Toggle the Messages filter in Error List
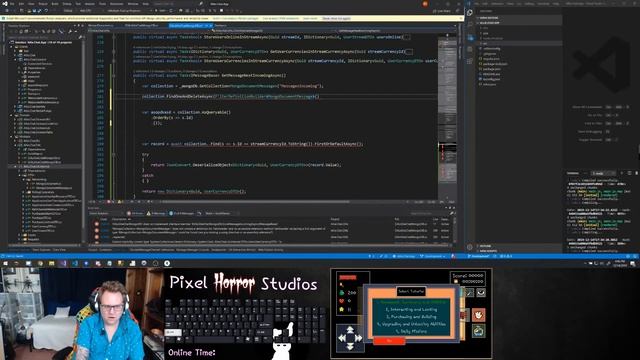 click(x=182, y=213)
